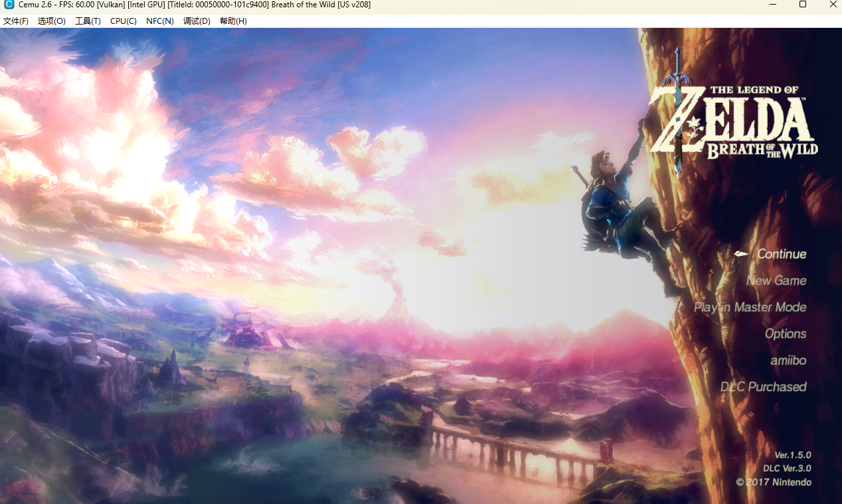Open the 选项(O) menu
Image resolution: width=842 pixels, height=504 pixels.
tap(52, 21)
